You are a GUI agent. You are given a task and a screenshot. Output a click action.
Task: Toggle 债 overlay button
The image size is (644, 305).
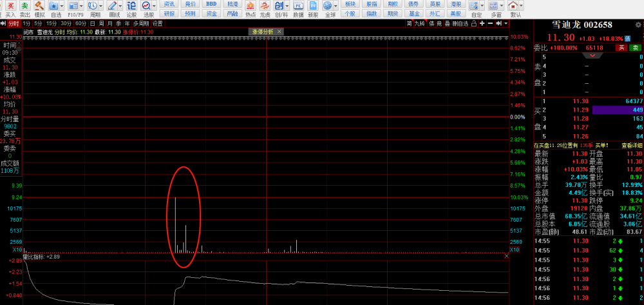pos(431,23)
